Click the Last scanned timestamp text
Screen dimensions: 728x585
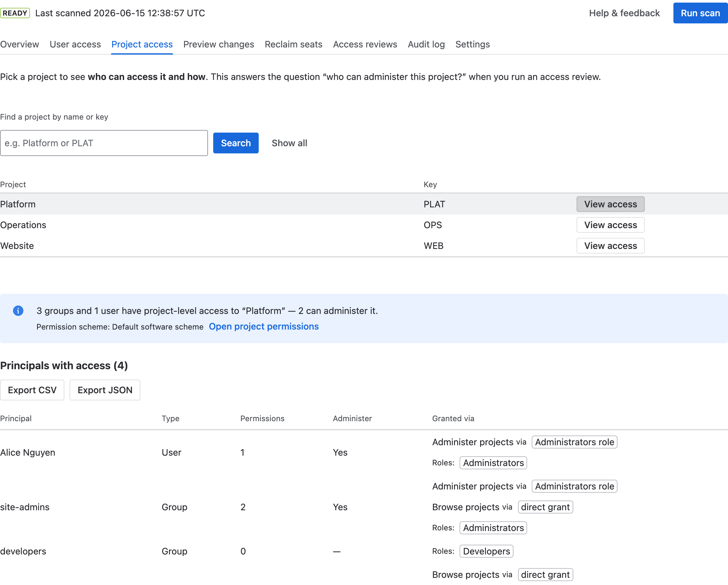pos(120,13)
